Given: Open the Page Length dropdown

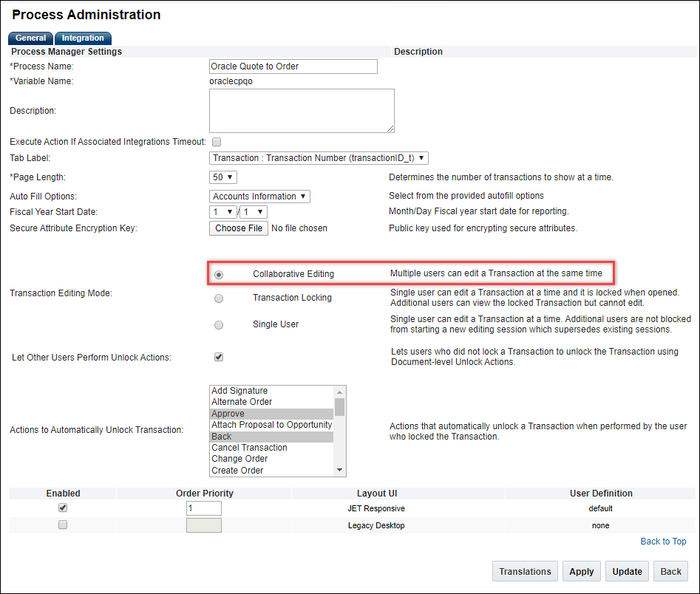Looking at the screenshot, I should click(x=222, y=177).
